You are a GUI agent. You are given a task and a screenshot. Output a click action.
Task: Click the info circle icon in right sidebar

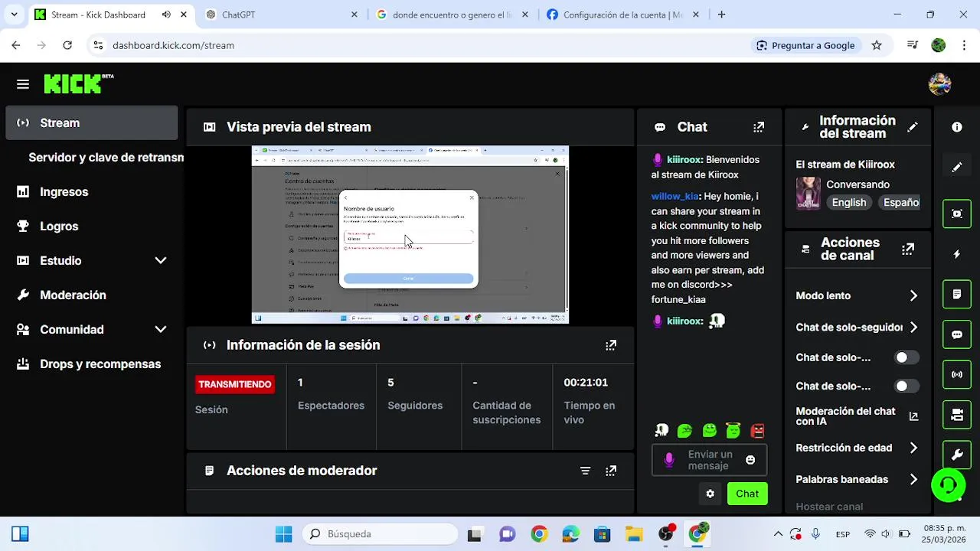[957, 127]
